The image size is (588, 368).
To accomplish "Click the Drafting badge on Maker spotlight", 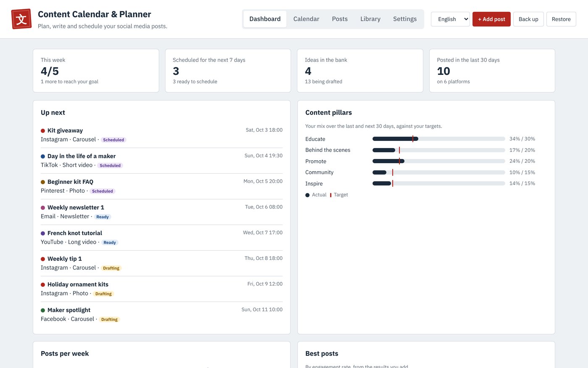I will (109, 320).
